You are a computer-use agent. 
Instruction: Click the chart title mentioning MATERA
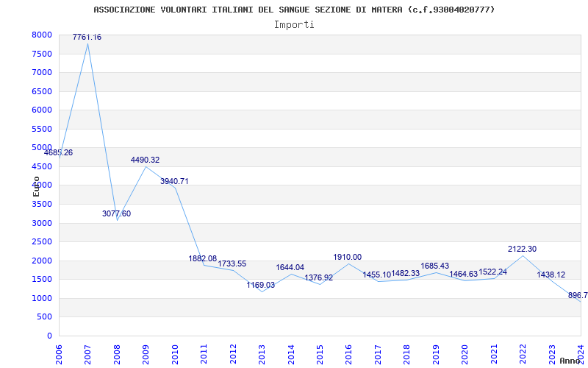294,10
